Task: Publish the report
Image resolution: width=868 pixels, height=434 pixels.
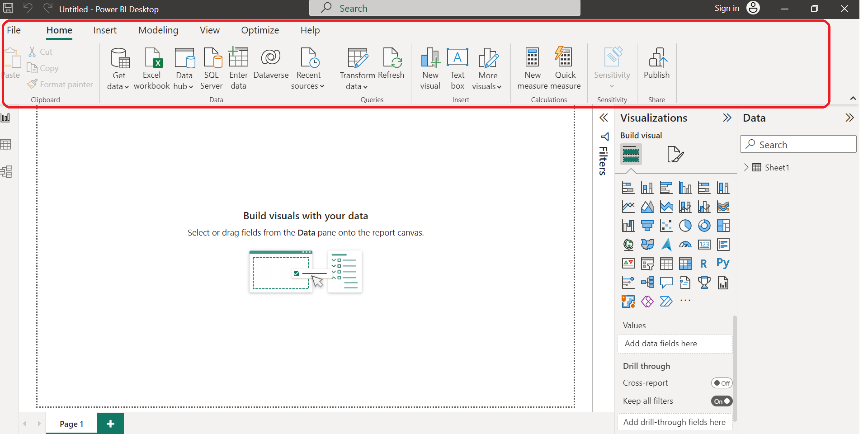Action: [657, 63]
